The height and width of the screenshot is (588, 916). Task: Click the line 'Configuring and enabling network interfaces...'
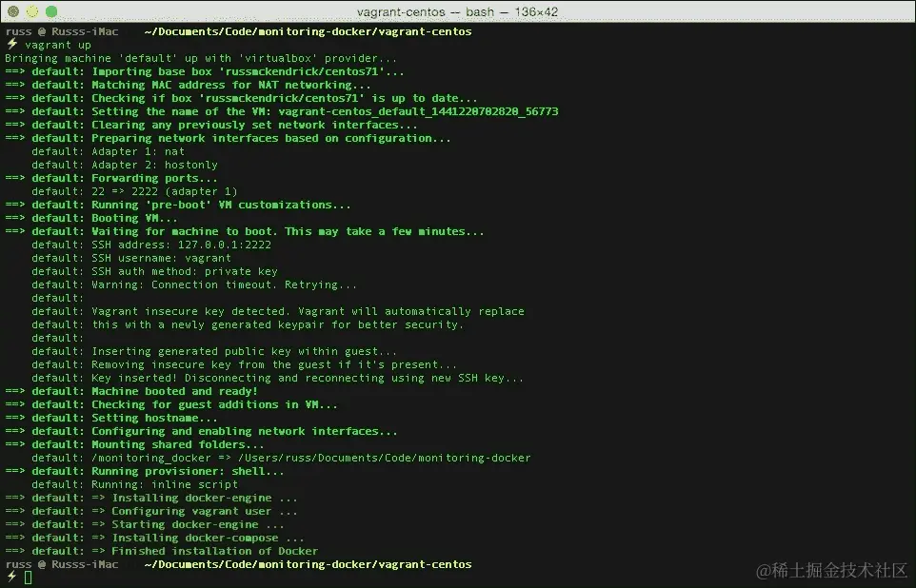[244, 432]
